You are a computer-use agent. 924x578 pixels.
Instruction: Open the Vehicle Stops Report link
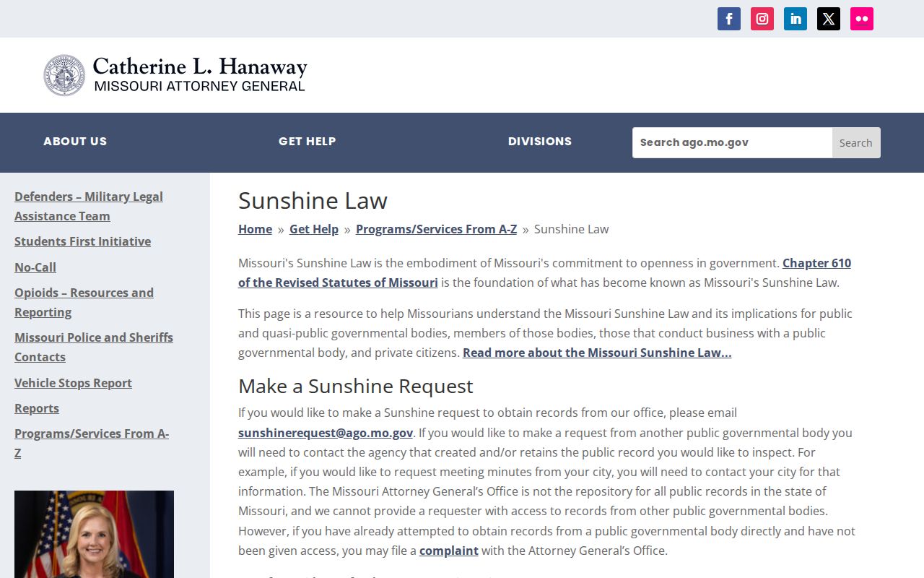pos(73,383)
